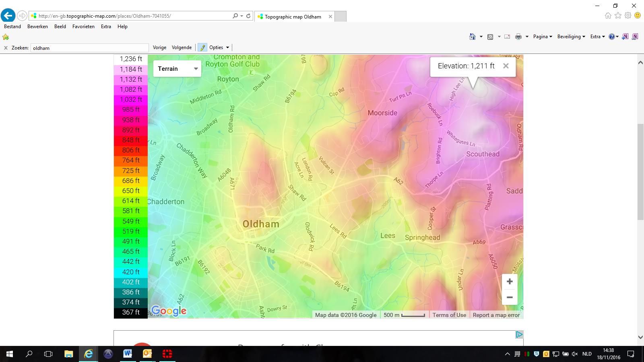Click the 848 ft red legend swatch

131,140
